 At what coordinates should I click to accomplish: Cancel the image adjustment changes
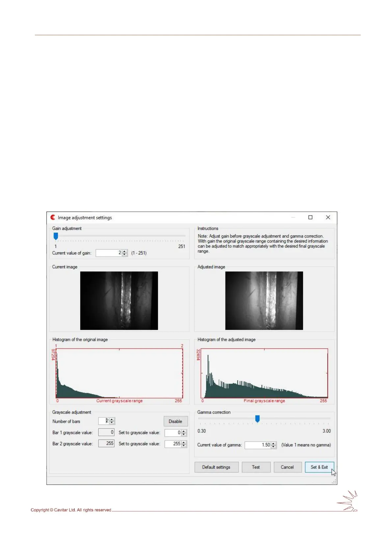tap(287, 467)
